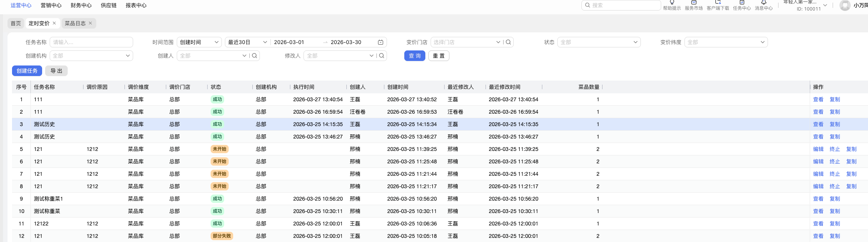The image size is (868, 242).
Task: Click the 任务名称 input field
Action: 91,42
